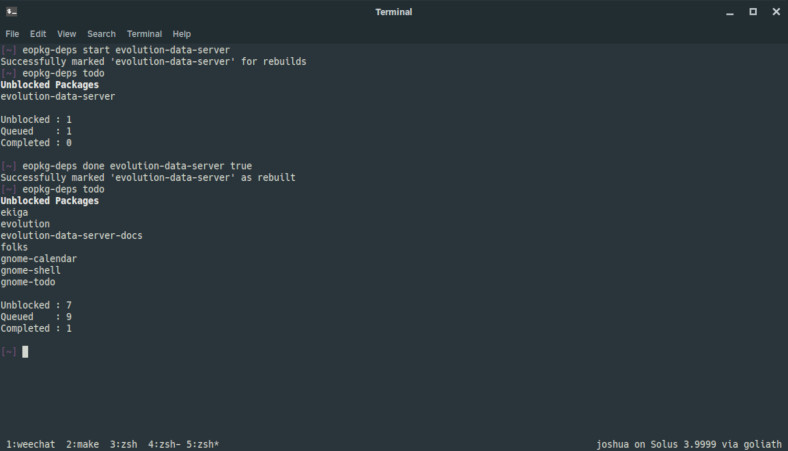Switch to the 1:weechat tmux window
Screen dimensions: 788x451
[x=31, y=443]
